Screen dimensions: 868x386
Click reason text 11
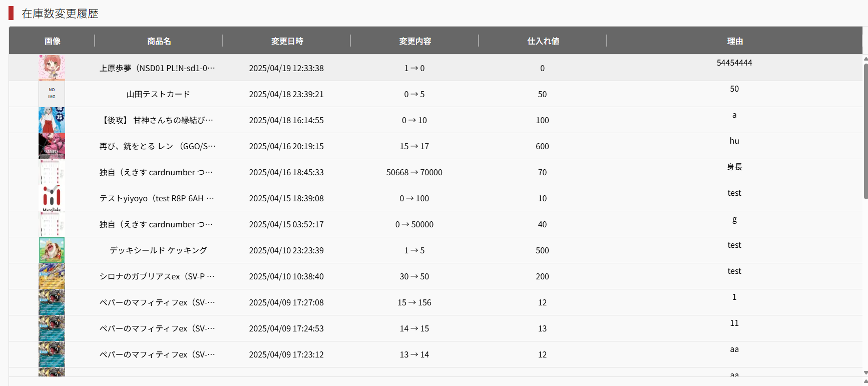click(x=734, y=323)
